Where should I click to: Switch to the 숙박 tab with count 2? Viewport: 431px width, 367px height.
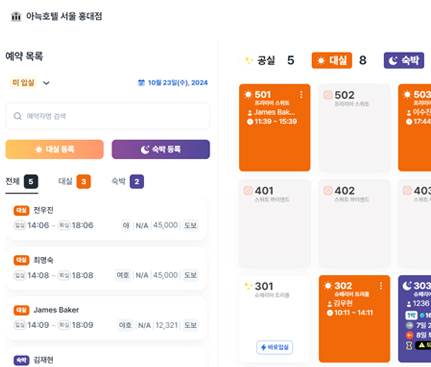[x=127, y=182]
